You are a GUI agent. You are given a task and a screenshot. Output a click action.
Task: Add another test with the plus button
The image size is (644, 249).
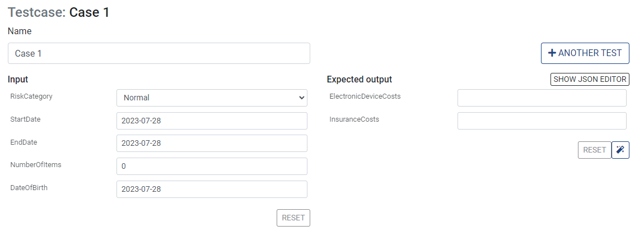click(585, 53)
